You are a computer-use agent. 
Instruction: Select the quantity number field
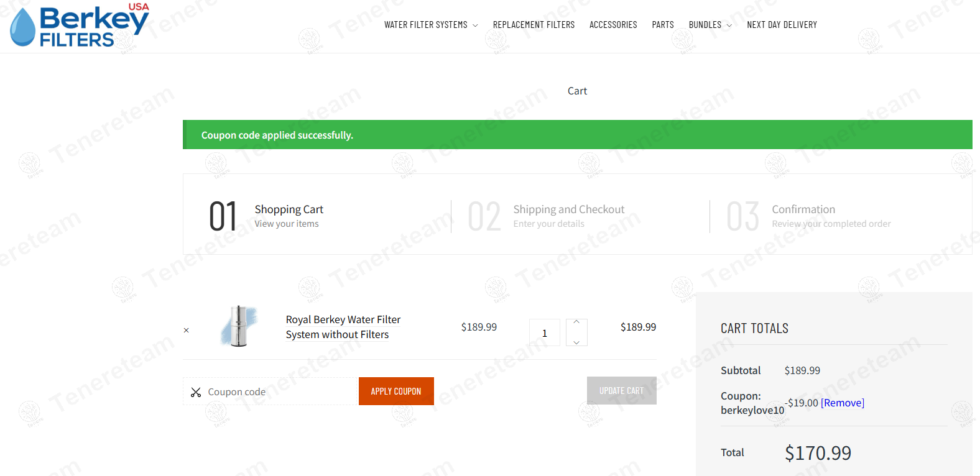pos(545,332)
